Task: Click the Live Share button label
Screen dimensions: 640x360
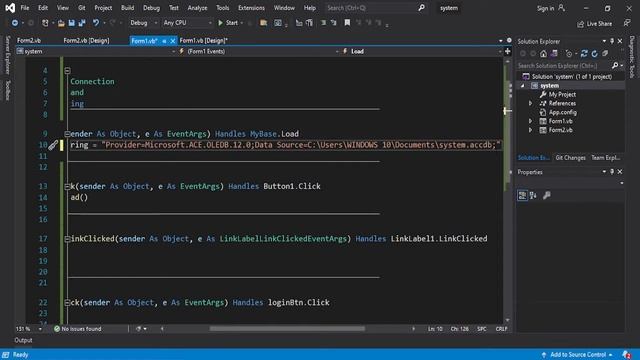Action: coord(599,24)
